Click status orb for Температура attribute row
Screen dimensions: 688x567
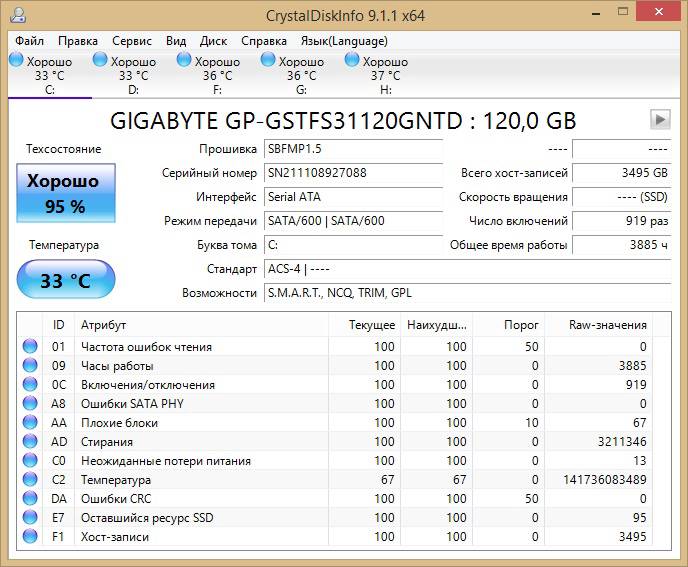tap(30, 480)
